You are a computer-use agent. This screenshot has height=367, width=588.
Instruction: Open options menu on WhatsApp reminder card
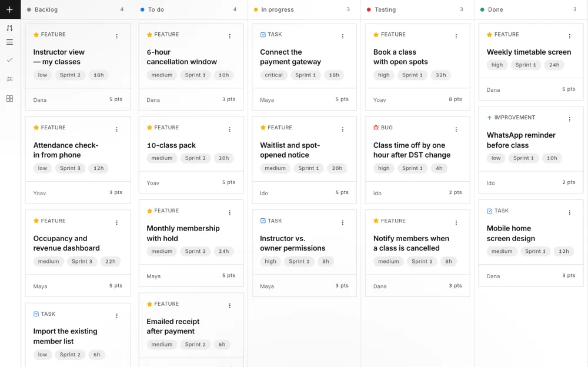click(x=570, y=119)
